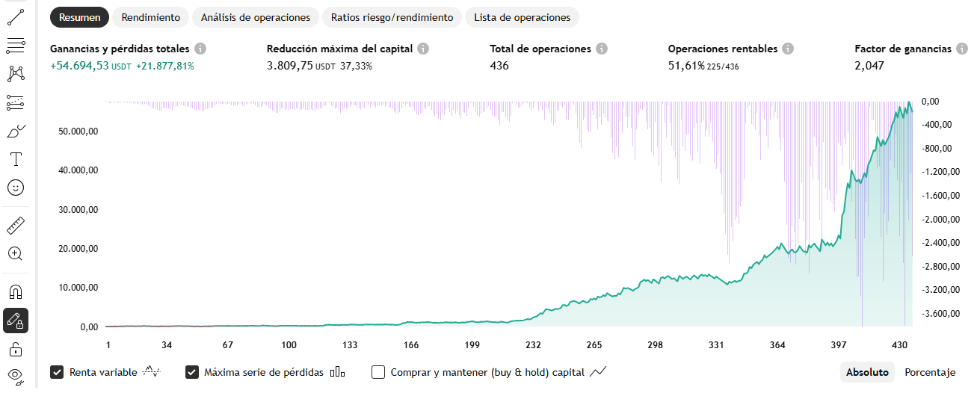Open the Análisis de operaciones tab
Image resolution: width=980 pixels, height=393 pixels.
[x=256, y=17]
